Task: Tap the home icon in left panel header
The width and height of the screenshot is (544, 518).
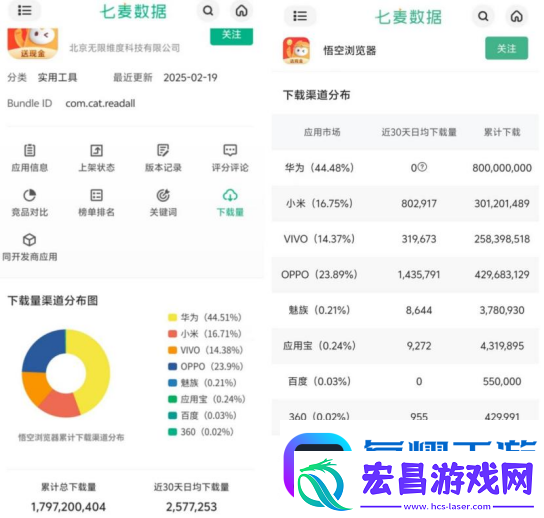Action: pyautogui.click(x=241, y=11)
